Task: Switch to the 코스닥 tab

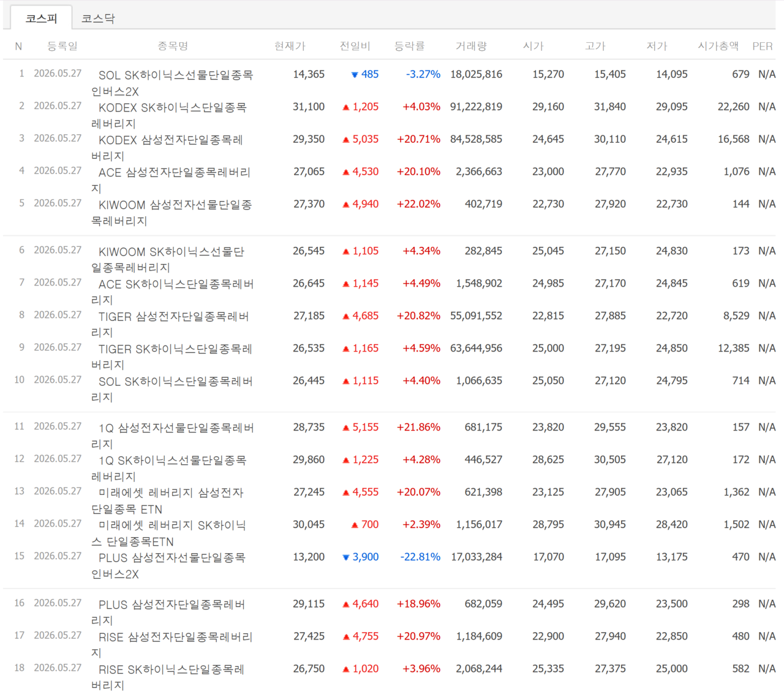Action: pos(98,18)
